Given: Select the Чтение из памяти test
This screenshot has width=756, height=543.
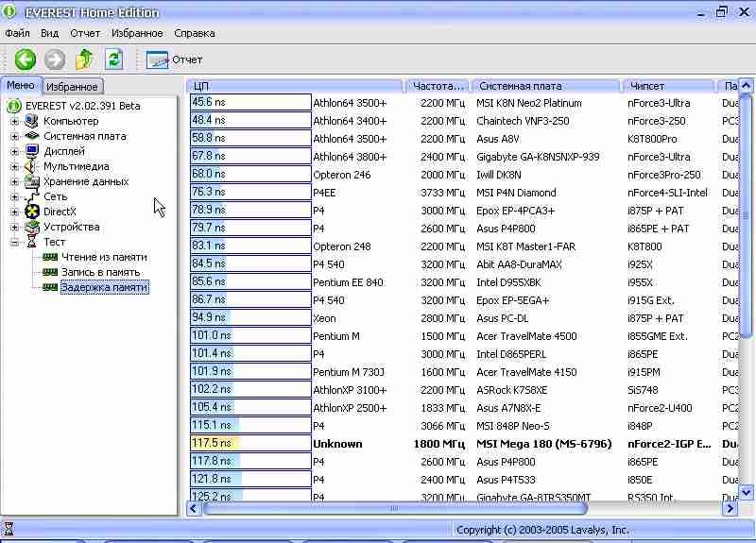Looking at the screenshot, I should coord(104,257).
